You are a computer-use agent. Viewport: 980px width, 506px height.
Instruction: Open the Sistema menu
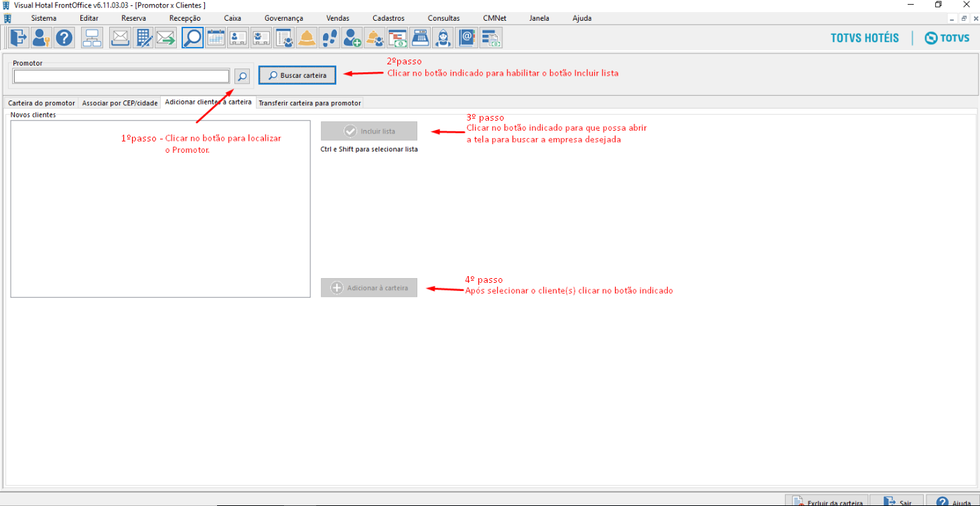coord(44,18)
